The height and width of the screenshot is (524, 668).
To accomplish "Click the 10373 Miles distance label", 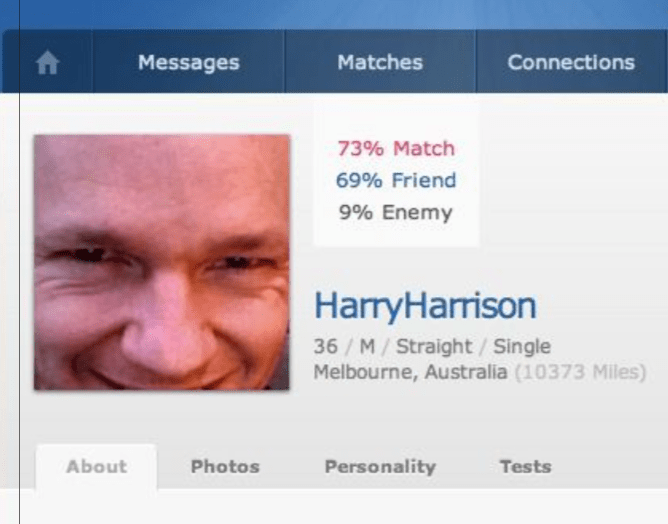I will pos(581,372).
